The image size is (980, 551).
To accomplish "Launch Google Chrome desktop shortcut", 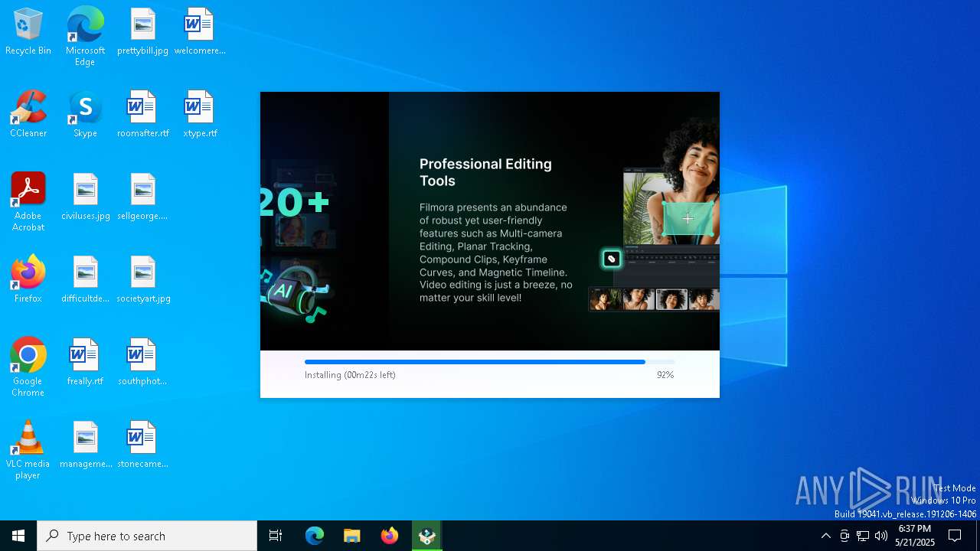I will click(x=28, y=367).
